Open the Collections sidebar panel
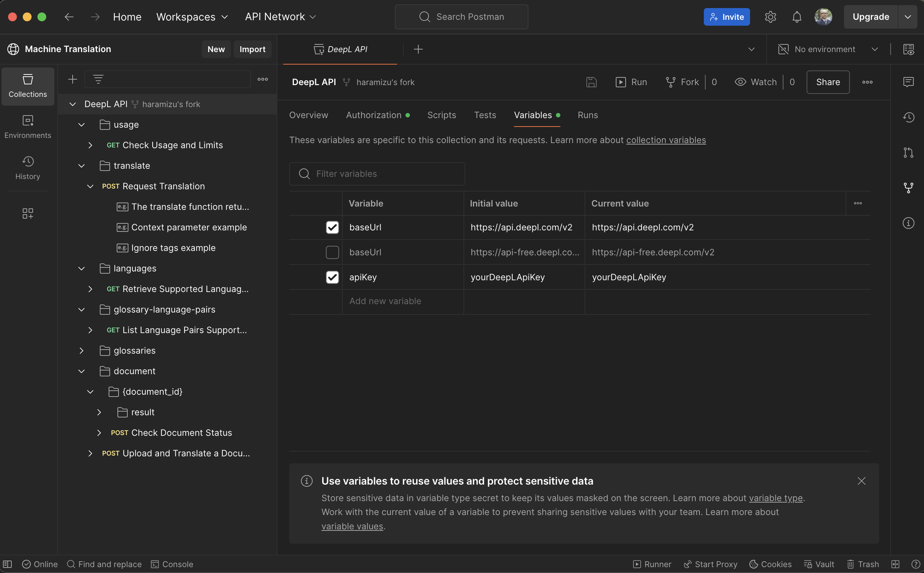This screenshot has width=924, height=573. click(28, 86)
